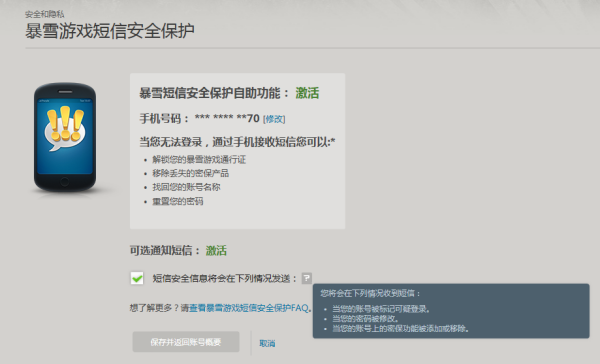Image resolution: width=600 pixels, height=364 pixels.
Task: Click the 短信安全信息将会在下列情况发送 label
Action: coord(225,278)
